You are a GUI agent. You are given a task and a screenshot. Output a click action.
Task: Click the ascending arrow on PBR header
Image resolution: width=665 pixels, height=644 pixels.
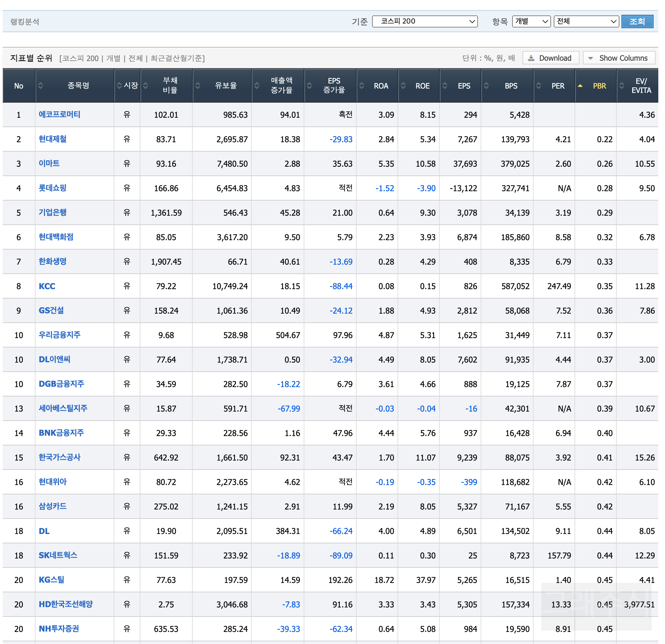coord(580,86)
